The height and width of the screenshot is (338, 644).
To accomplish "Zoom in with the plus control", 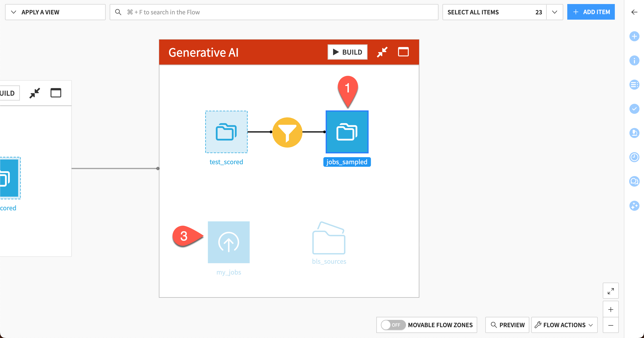I will coord(611,309).
